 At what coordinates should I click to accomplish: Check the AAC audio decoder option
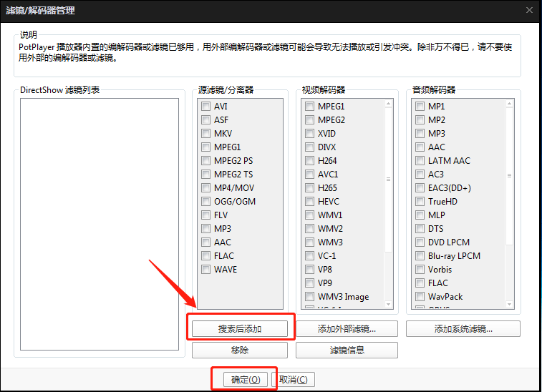(420, 147)
